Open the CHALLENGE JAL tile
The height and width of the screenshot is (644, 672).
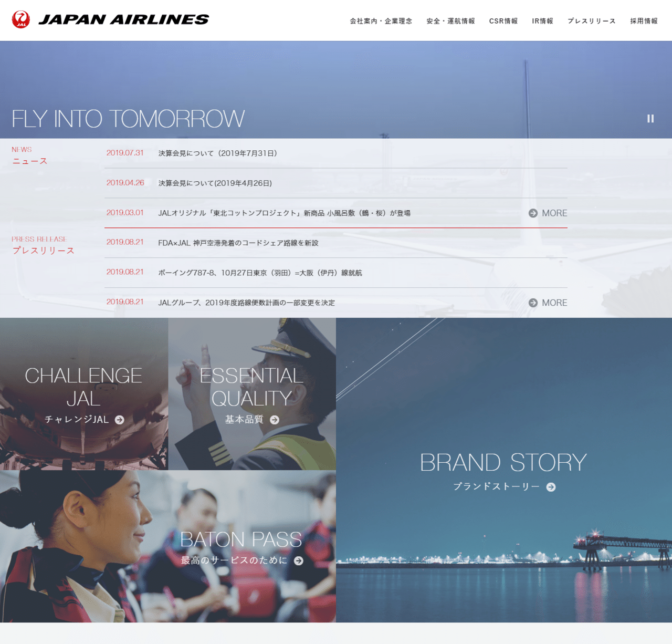coord(84,394)
